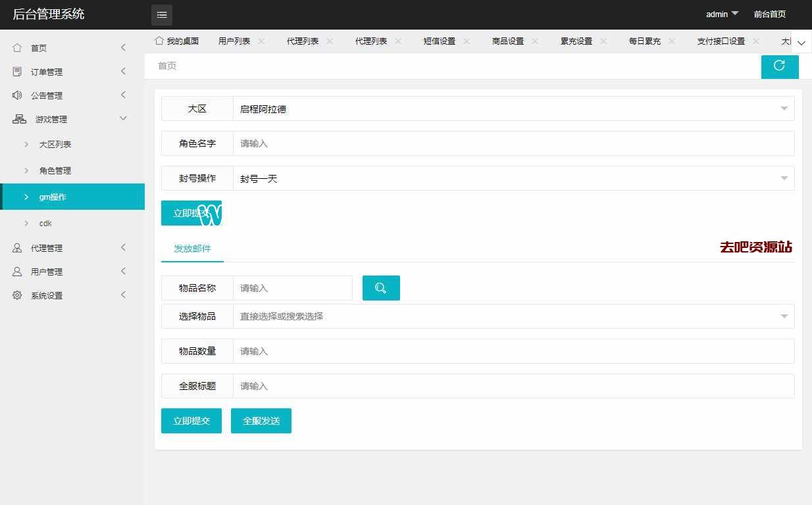
Task: Go to 前台首页 link
Action: (769, 14)
